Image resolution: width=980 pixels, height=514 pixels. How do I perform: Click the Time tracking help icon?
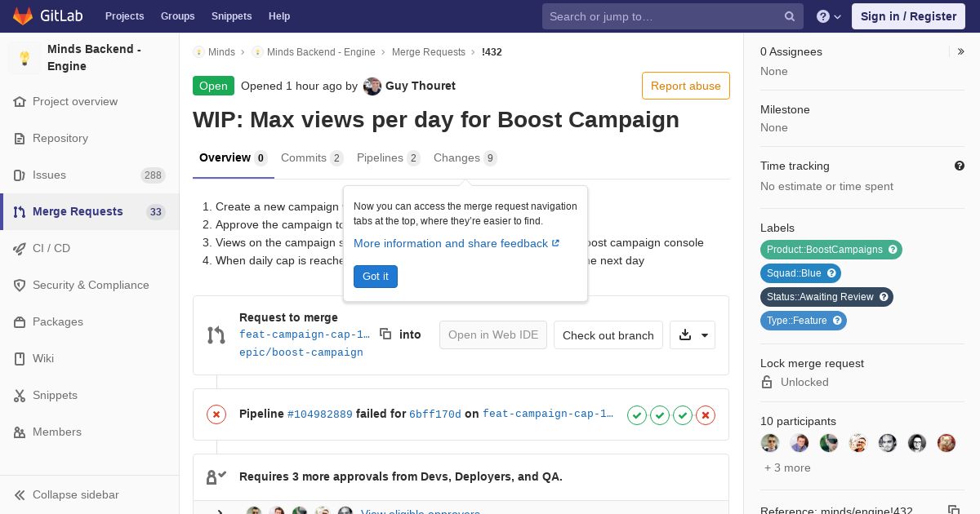(x=960, y=166)
